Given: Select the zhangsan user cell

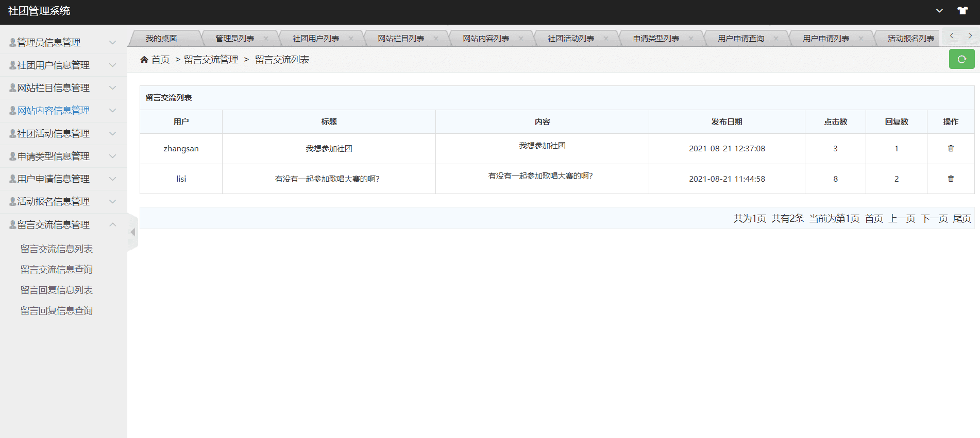Looking at the screenshot, I should click(181, 149).
